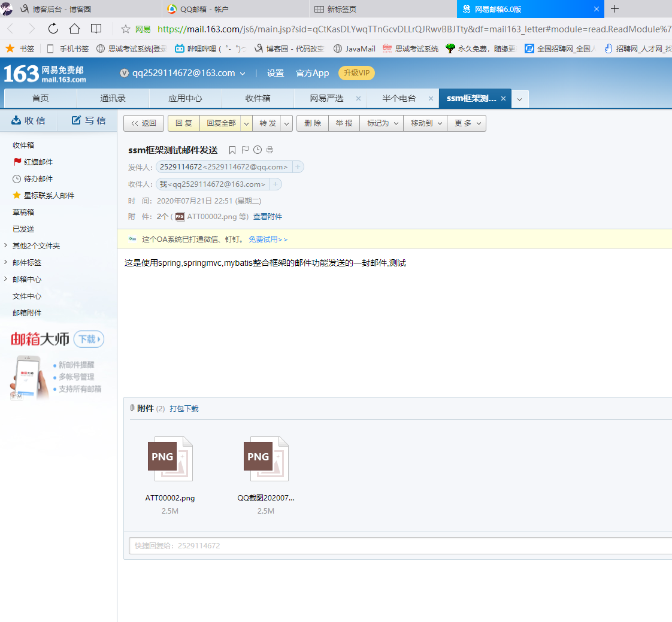Switch to 网易严选 tab

(326, 99)
